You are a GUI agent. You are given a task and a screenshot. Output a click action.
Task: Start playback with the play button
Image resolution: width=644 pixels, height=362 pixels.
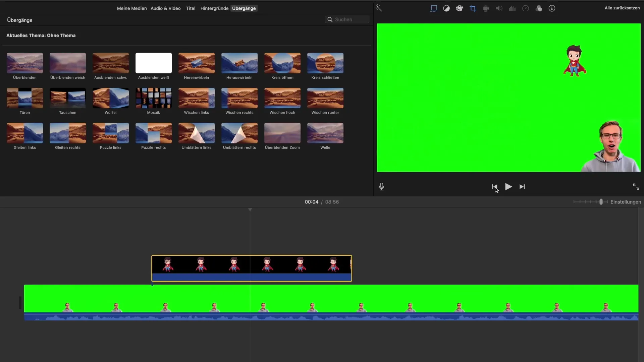point(508,187)
